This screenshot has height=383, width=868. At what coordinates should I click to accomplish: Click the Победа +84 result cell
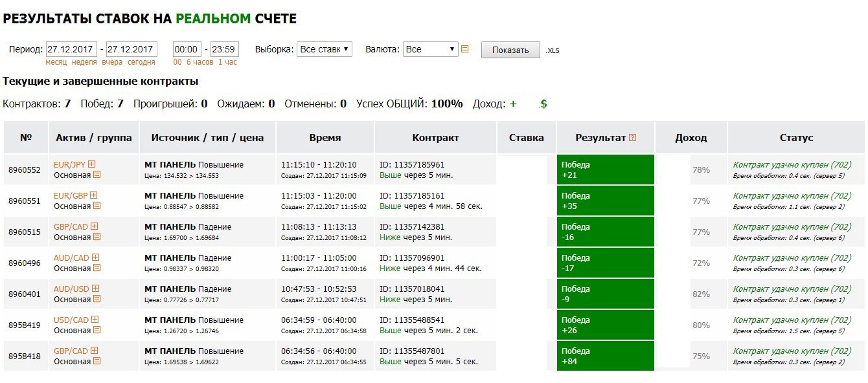[x=606, y=356]
